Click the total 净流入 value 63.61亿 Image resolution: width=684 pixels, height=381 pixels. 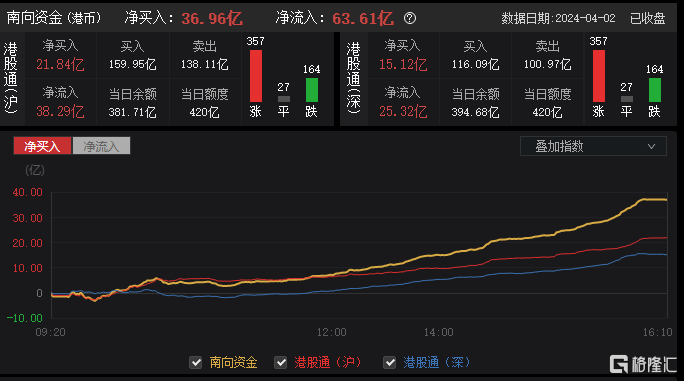pos(363,18)
